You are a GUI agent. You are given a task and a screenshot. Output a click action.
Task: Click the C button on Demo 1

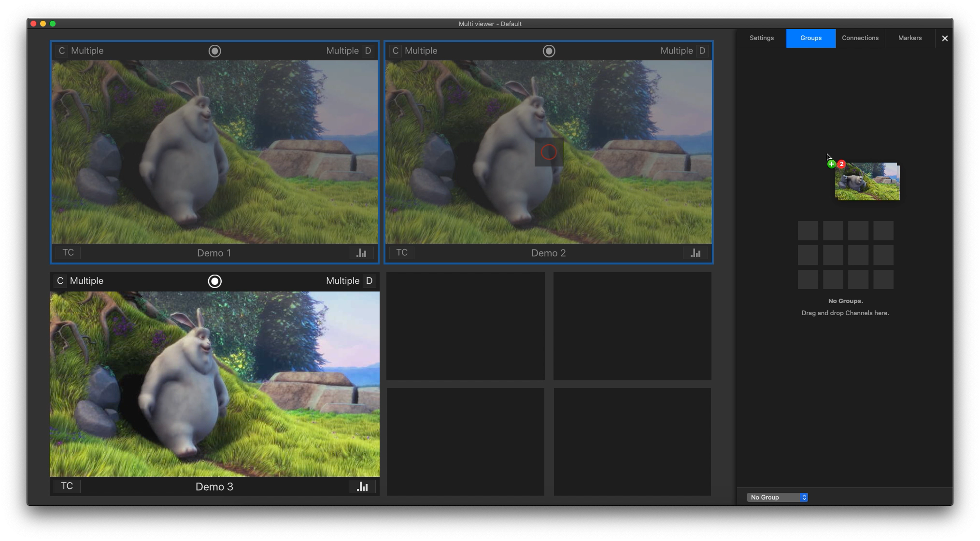coord(61,51)
